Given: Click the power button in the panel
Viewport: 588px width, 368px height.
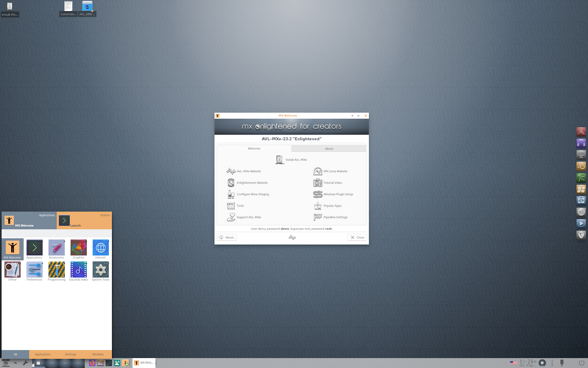Looking at the screenshot, I should 581,363.
